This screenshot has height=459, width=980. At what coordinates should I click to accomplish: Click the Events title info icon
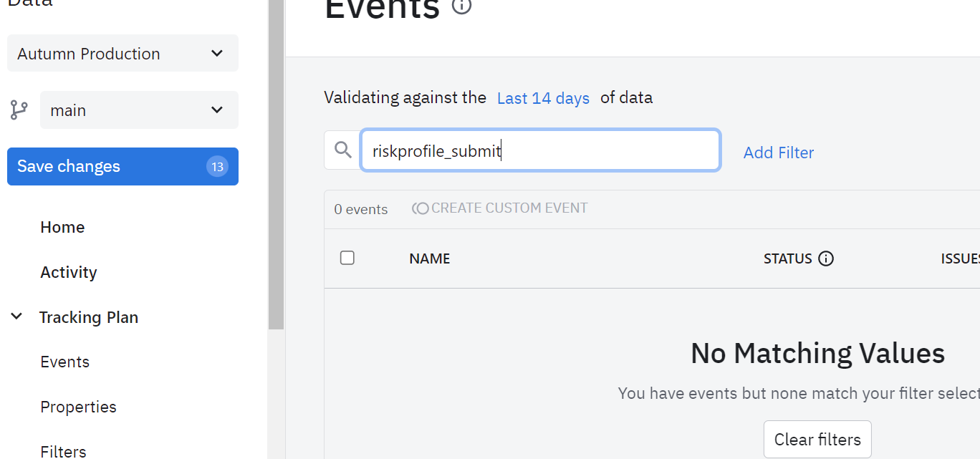click(462, 6)
